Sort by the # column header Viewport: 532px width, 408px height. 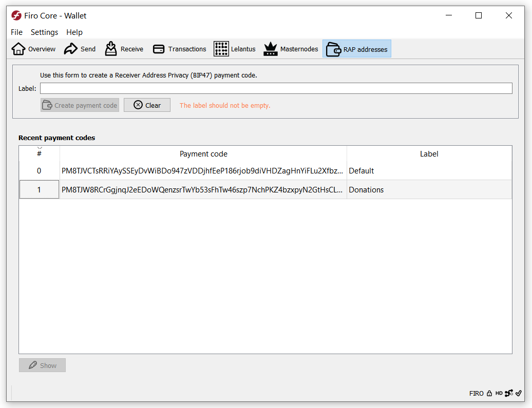(x=40, y=153)
